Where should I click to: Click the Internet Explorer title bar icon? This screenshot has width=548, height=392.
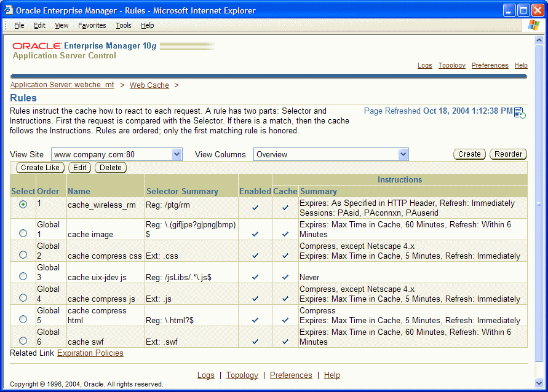click(x=9, y=10)
